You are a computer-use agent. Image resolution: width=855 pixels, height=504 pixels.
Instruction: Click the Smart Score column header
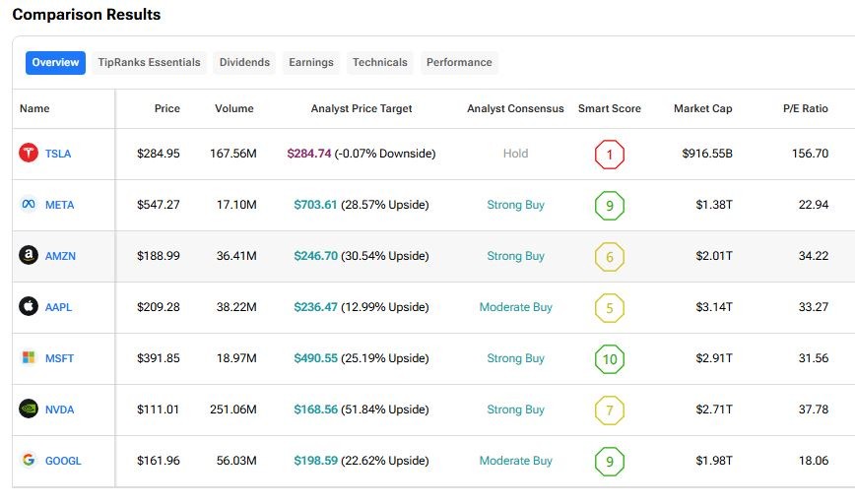[609, 108]
